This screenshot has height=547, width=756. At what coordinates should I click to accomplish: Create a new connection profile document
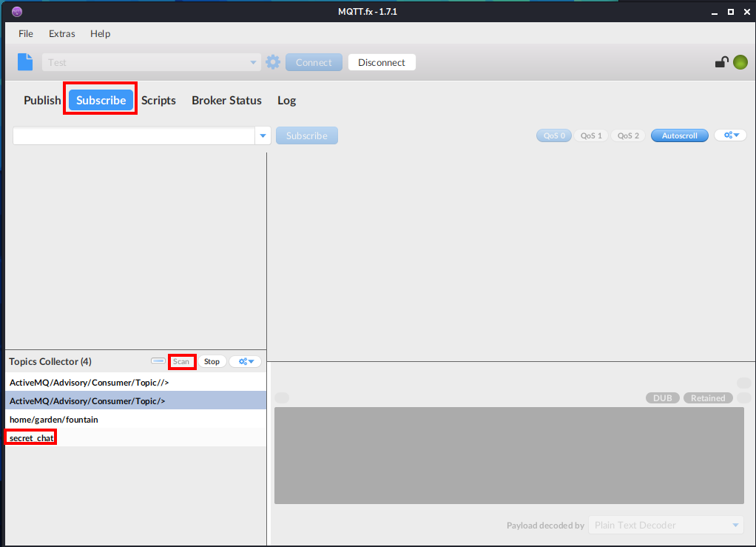point(24,61)
